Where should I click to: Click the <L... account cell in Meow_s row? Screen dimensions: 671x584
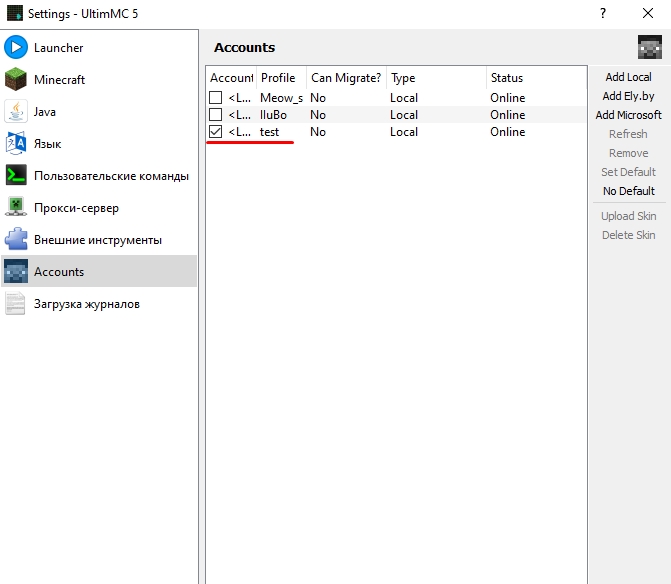[x=240, y=98]
